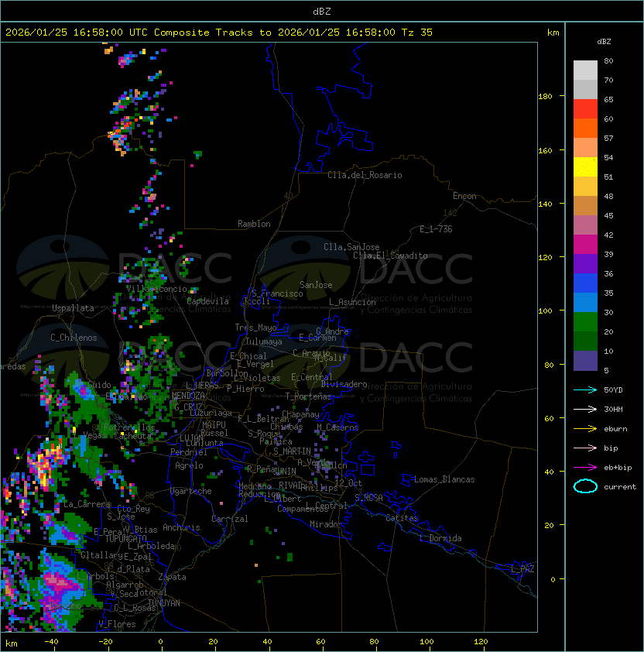The height and width of the screenshot is (652, 644).
Task: Click the SanJose label on map
Action: (316, 285)
